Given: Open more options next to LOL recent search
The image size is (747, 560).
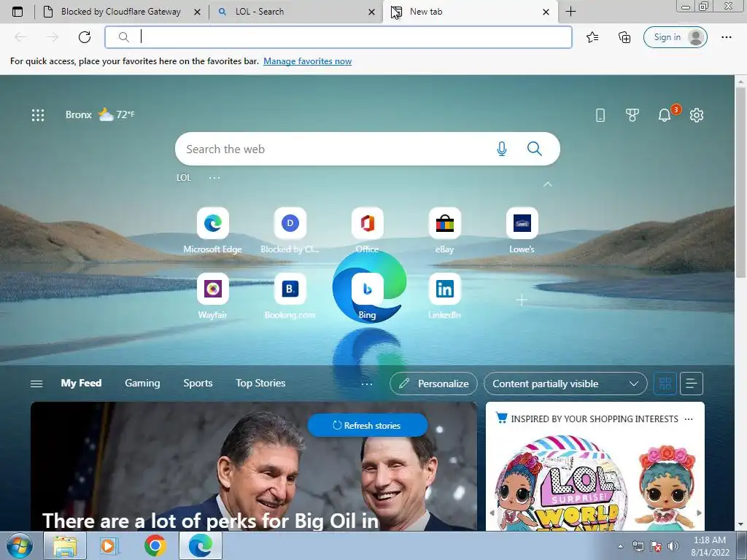Looking at the screenshot, I should 214,178.
